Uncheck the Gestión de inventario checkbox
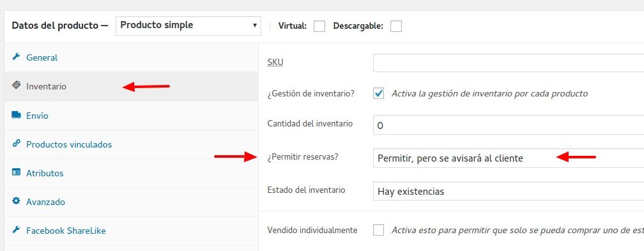The image size is (644, 251). tap(379, 94)
